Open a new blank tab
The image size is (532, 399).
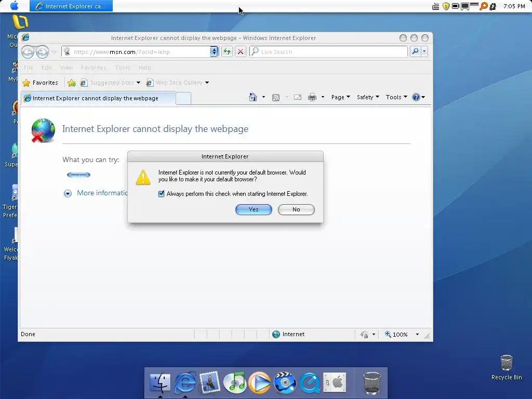[183, 98]
